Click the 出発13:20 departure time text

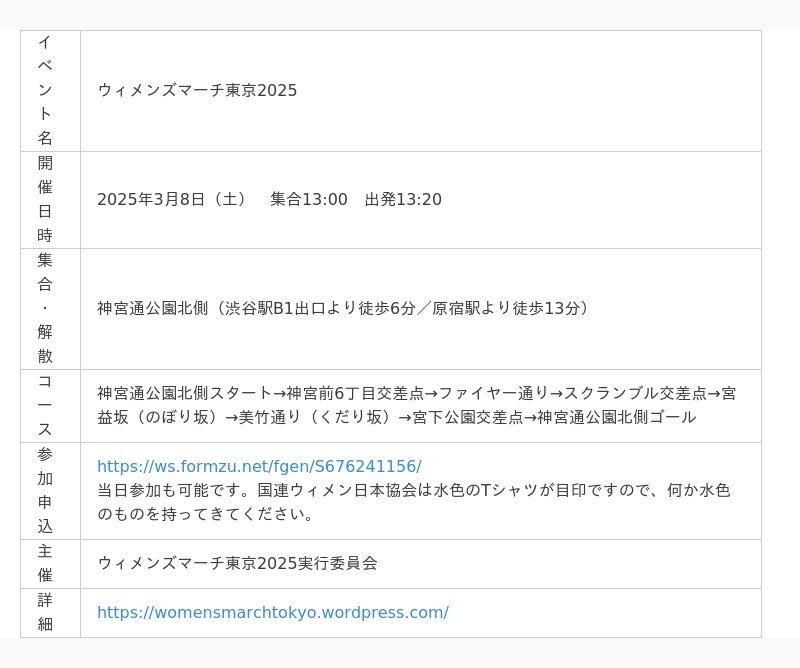pos(403,199)
